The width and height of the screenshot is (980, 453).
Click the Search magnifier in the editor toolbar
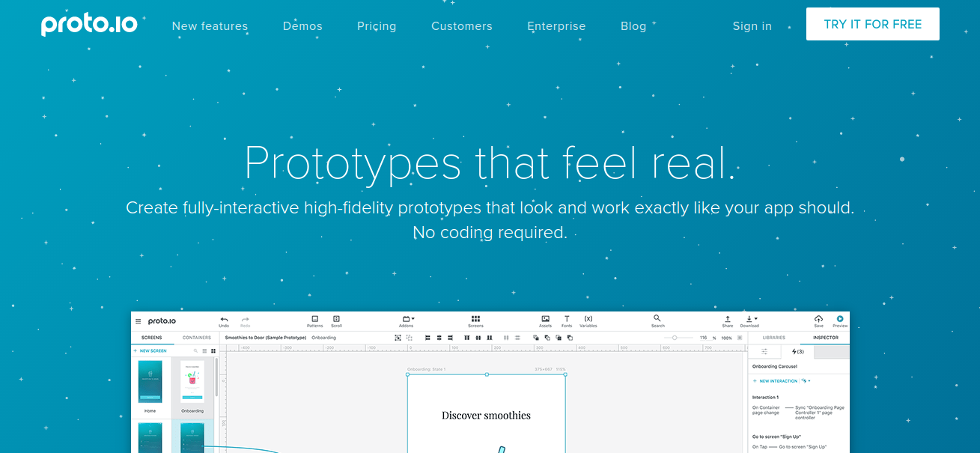(x=657, y=318)
